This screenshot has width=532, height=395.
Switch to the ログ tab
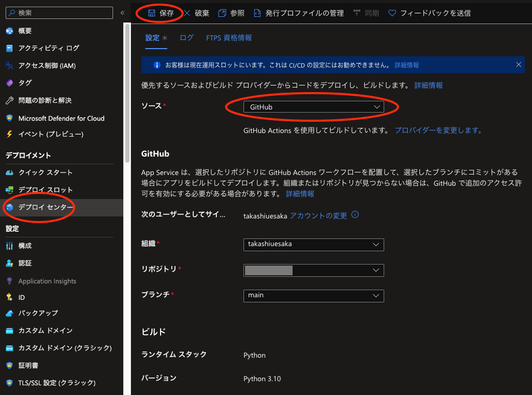(x=186, y=37)
